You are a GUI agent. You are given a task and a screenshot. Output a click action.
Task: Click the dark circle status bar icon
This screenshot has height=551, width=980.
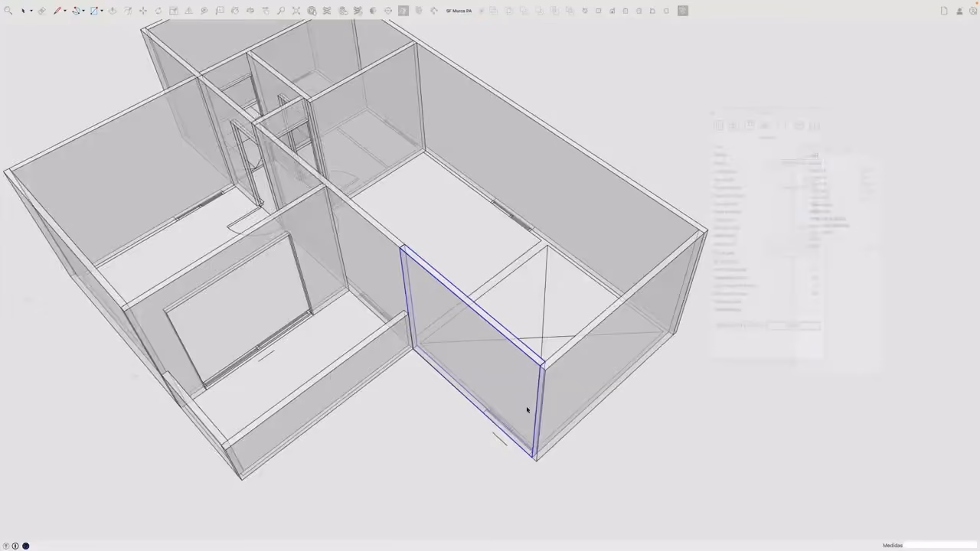(25, 546)
